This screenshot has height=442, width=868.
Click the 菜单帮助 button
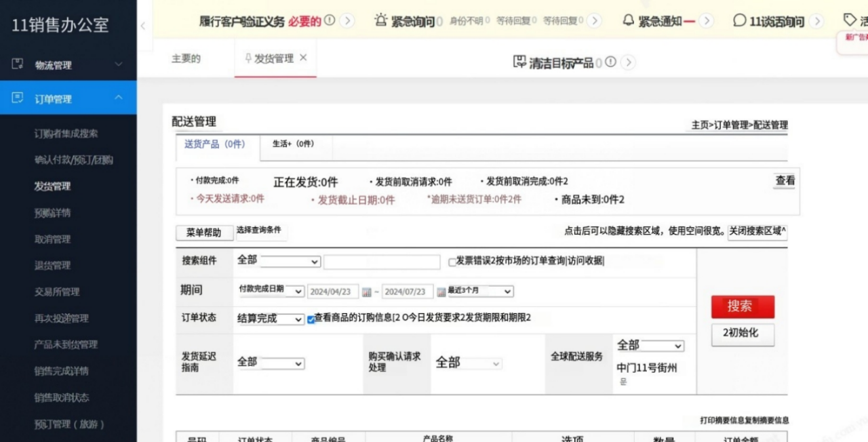click(x=203, y=233)
